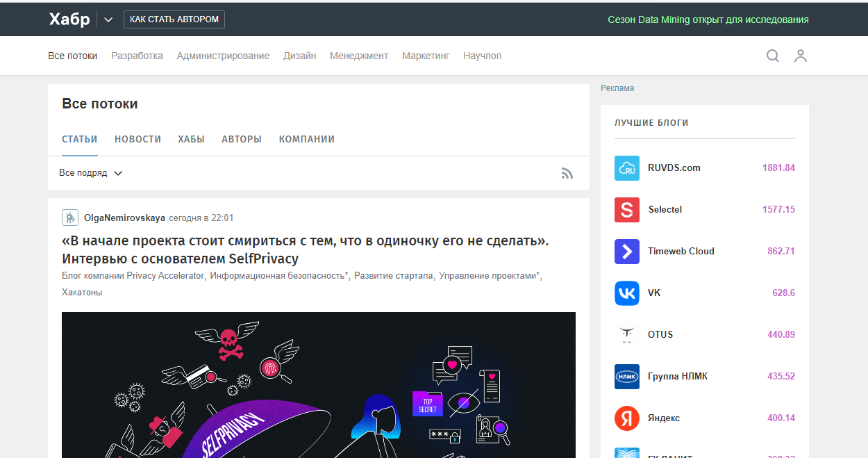Viewport: 868px width, 458px height.
Task: Open Информационная безопасность hub link
Action: [x=278, y=276]
